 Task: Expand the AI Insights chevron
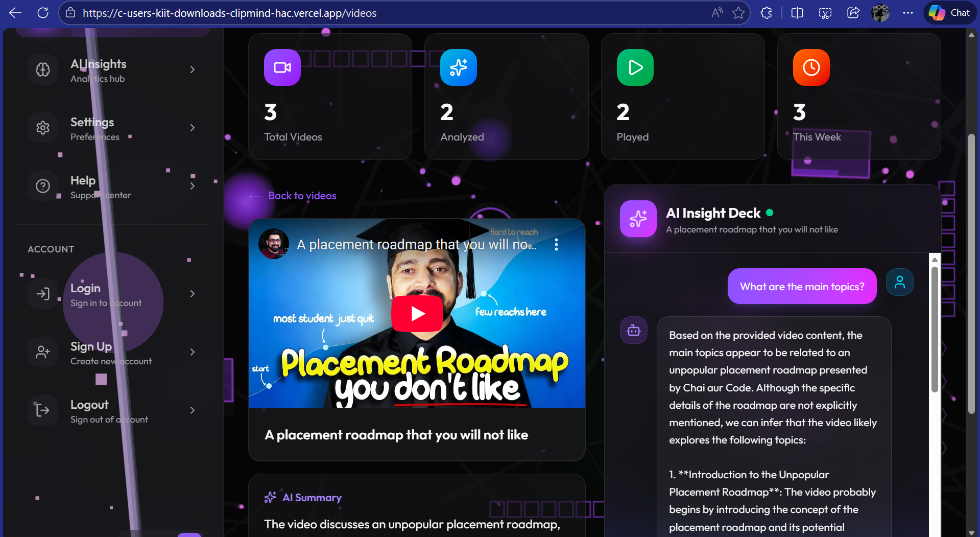193,69
